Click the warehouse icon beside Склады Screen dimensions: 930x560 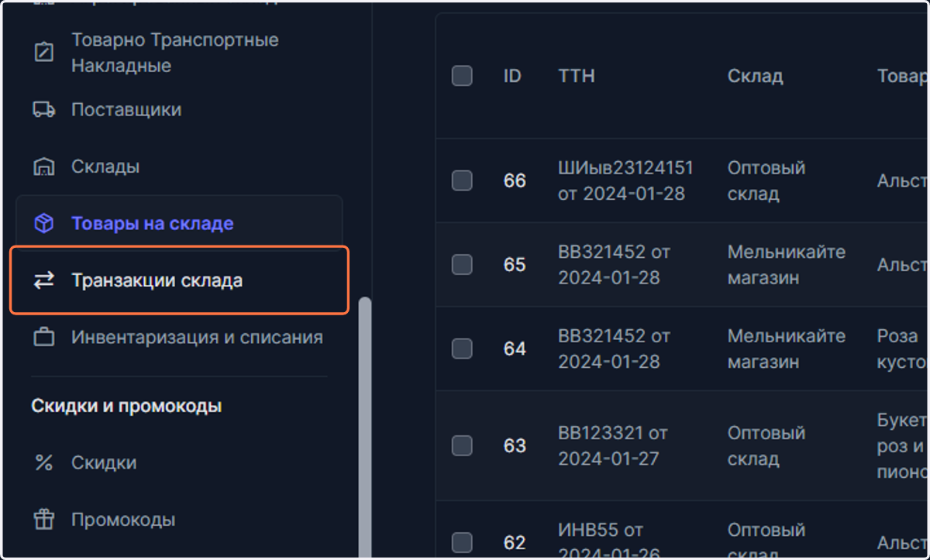44,167
